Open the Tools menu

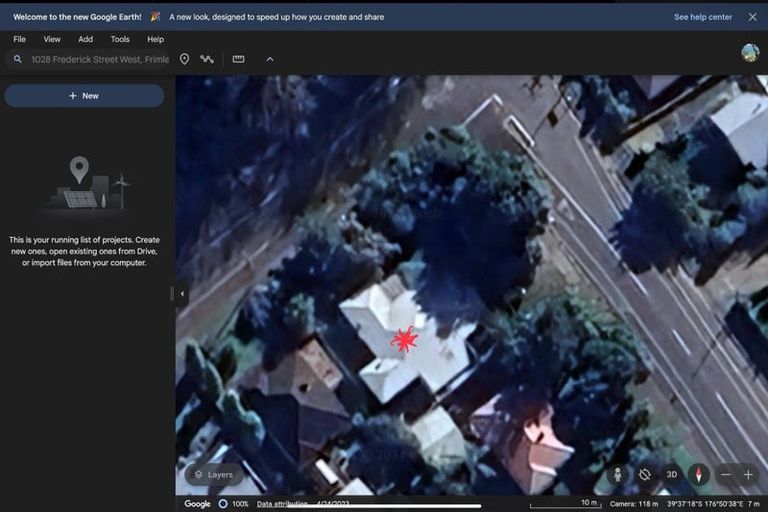click(x=120, y=39)
